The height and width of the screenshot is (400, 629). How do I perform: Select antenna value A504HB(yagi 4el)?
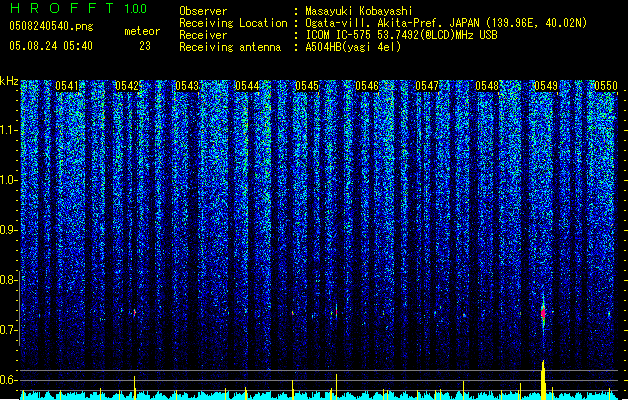[x=353, y=47]
